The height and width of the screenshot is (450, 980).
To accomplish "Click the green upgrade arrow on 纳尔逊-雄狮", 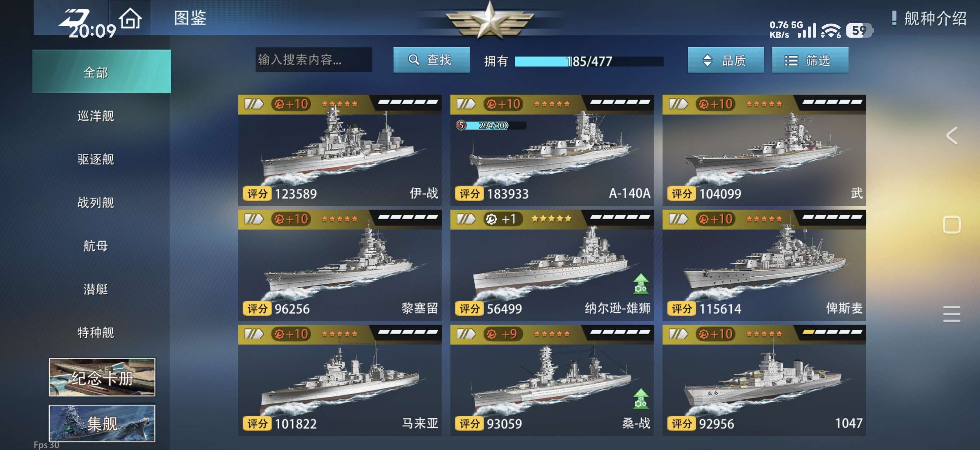I will [x=641, y=284].
